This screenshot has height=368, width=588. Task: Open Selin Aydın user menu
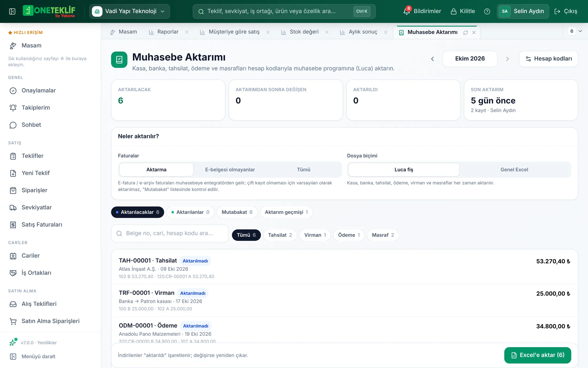[523, 11]
